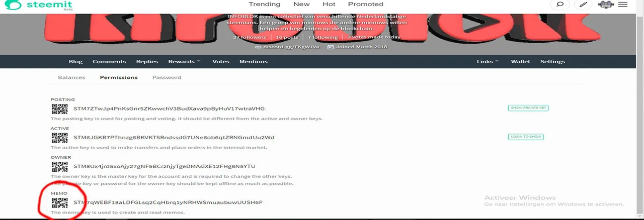The image size is (644, 220).
Task: Open the Wallet tab
Action: (x=521, y=62)
